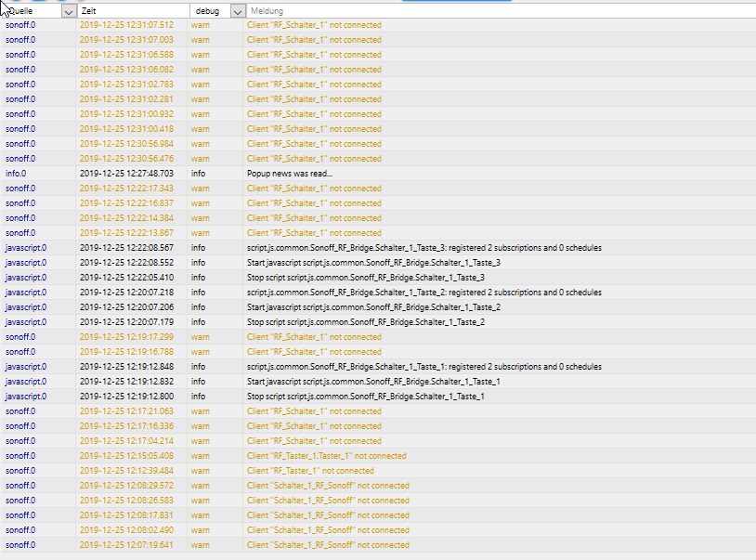This screenshot has height=560, width=756.
Task: Click the Taste_3 registered subscriptions message
Action: tap(424, 248)
